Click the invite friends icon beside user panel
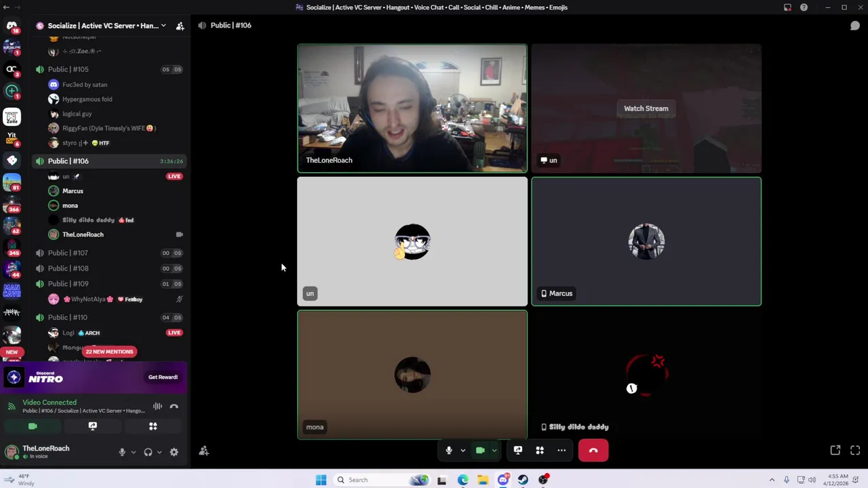 point(203,451)
